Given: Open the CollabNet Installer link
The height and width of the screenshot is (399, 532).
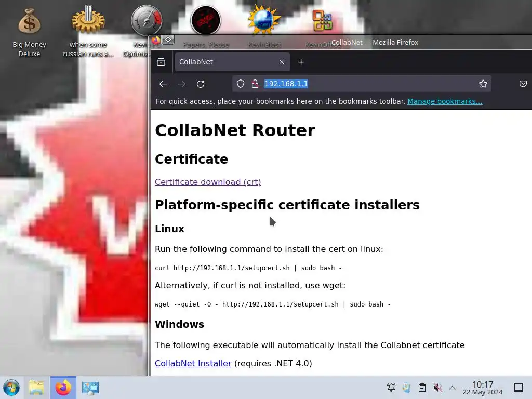Looking at the screenshot, I should 193,363.
